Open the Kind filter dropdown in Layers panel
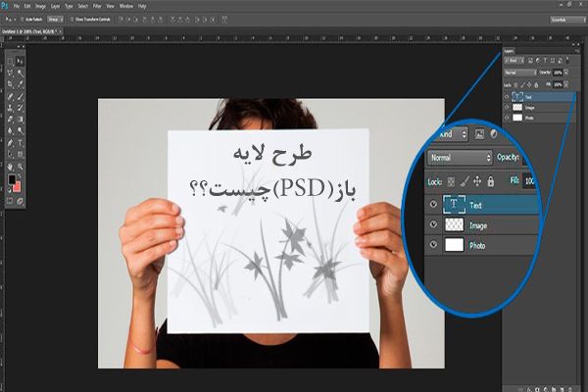 [514, 61]
